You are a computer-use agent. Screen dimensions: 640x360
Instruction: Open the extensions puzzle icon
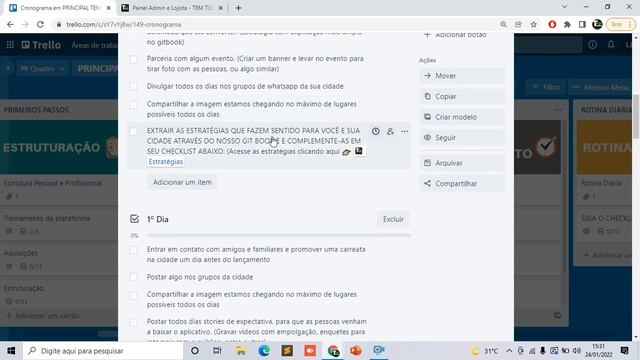pyautogui.click(x=567, y=24)
